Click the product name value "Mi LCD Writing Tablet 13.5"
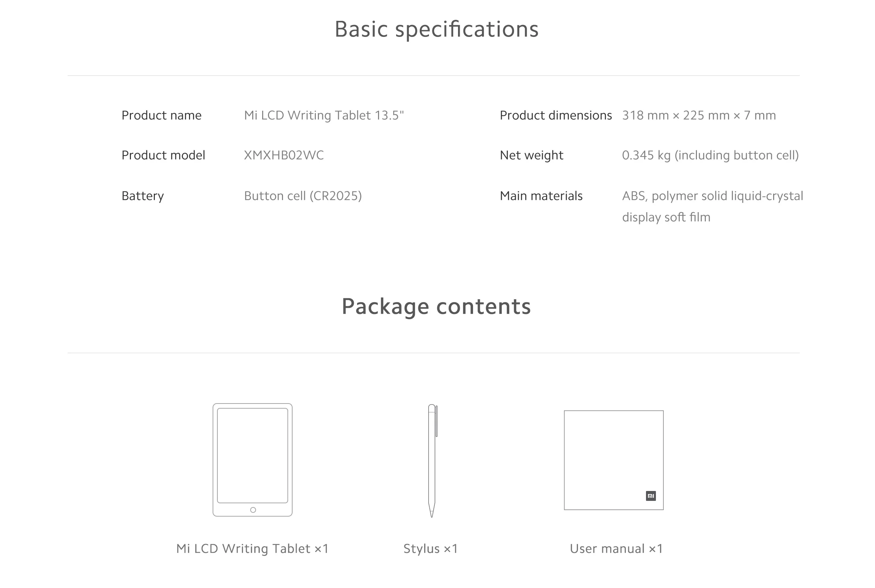The height and width of the screenshot is (588, 875). 324,115
